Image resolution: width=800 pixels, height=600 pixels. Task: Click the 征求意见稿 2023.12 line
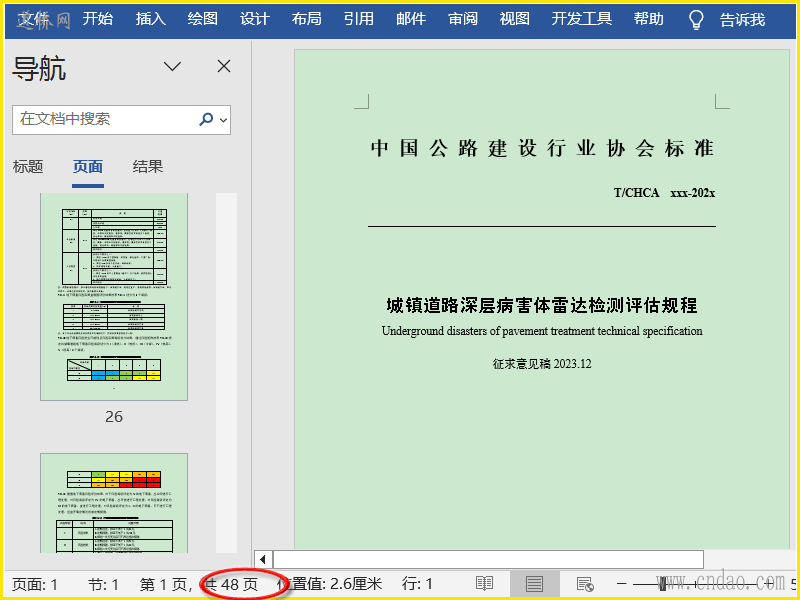(x=542, y=364)
